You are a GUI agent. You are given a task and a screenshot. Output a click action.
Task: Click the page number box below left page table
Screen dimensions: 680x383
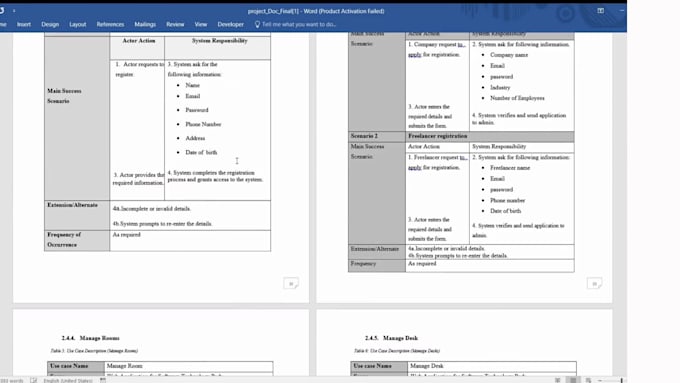pos(291,284)
